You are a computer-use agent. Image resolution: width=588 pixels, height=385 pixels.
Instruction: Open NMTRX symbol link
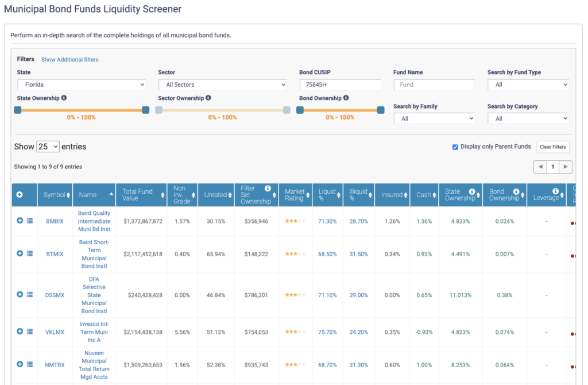point(55,365)
